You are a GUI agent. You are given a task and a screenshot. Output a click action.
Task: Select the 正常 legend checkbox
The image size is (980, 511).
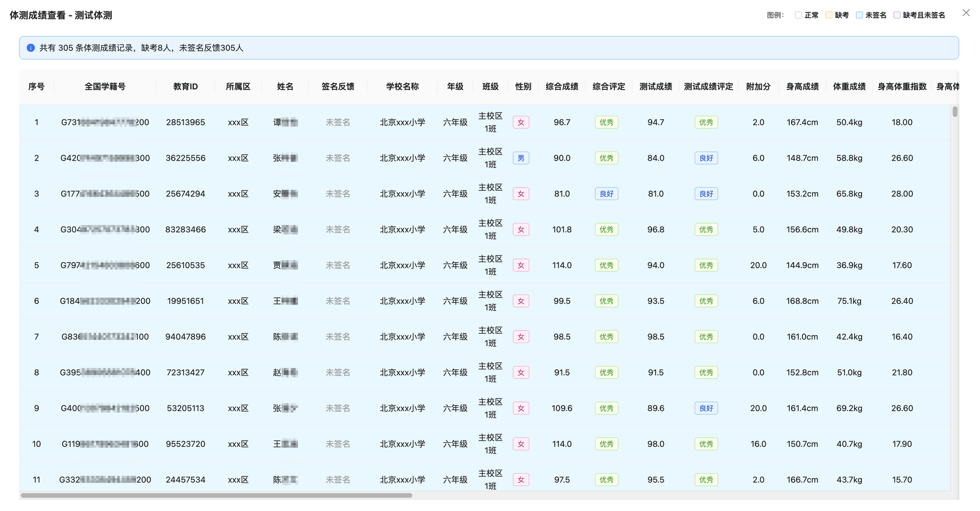pos(798,15)
